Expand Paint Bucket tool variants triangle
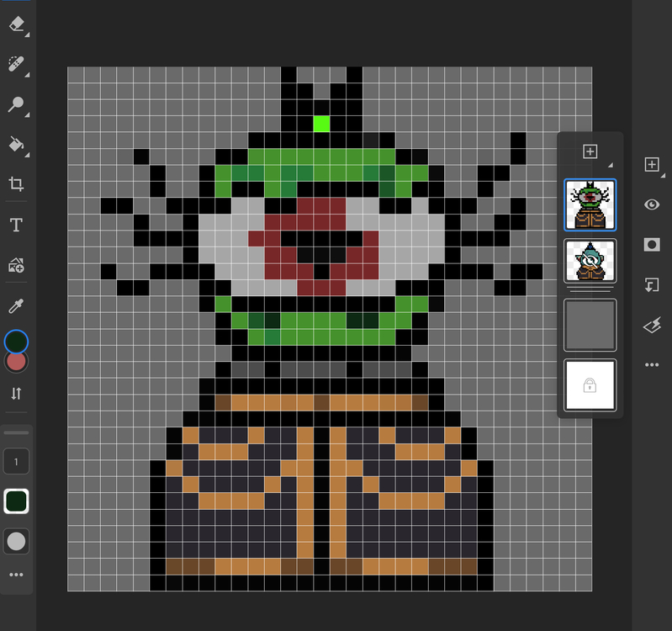 [27, 155]
